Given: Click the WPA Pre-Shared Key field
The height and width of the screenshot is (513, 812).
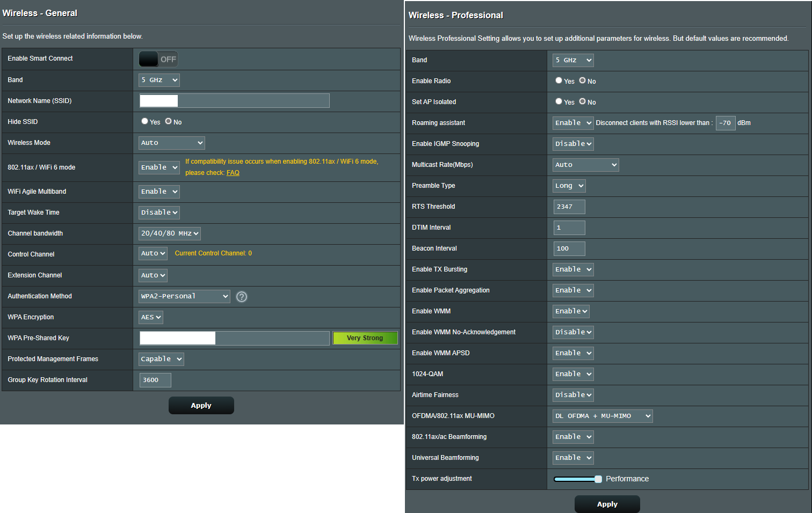Looking at the screenshot, I should pyautogui.click(x=235, y=338).
